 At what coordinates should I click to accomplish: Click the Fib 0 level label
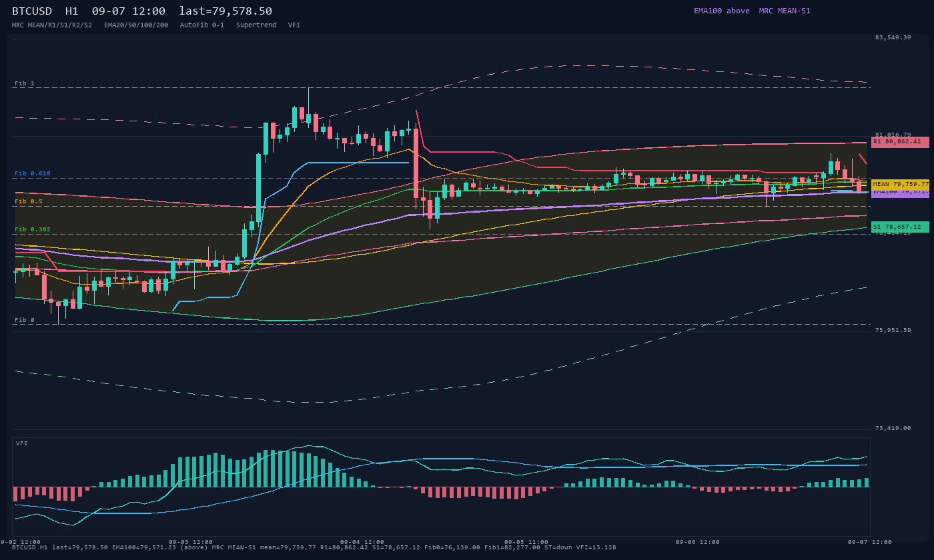pyautogui.click(x=25, y=320)
